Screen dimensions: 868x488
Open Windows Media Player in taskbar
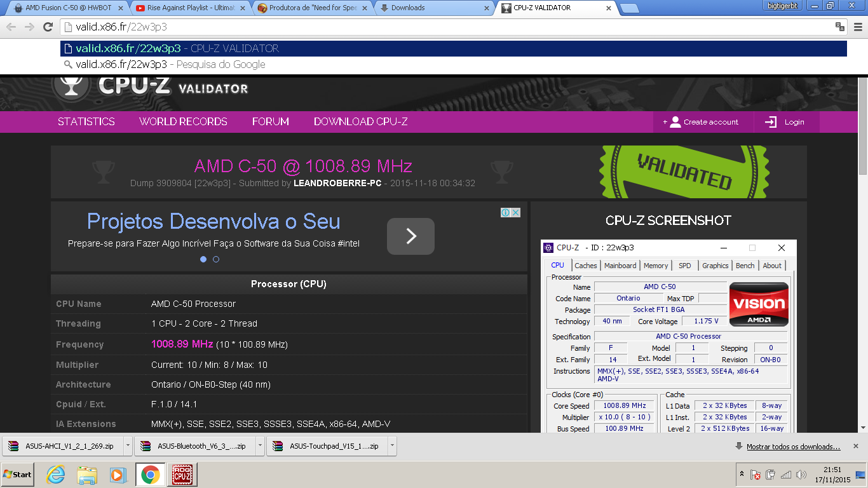pyautogui.click(x=118, y=475)
